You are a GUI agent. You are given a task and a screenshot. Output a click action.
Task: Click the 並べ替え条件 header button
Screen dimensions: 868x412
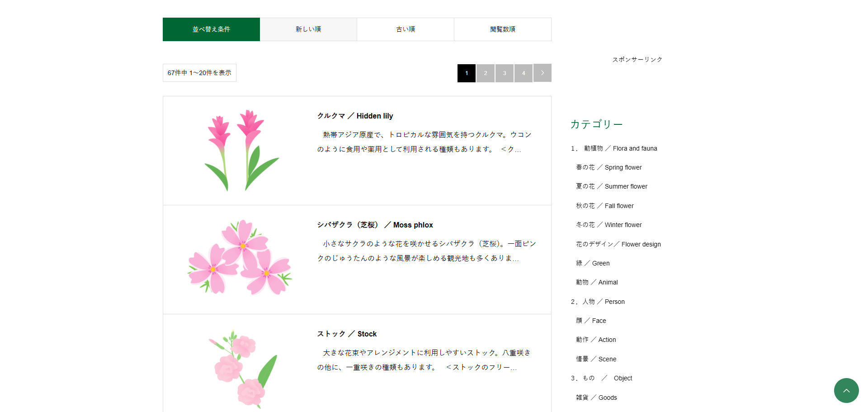tap(211, 29)
